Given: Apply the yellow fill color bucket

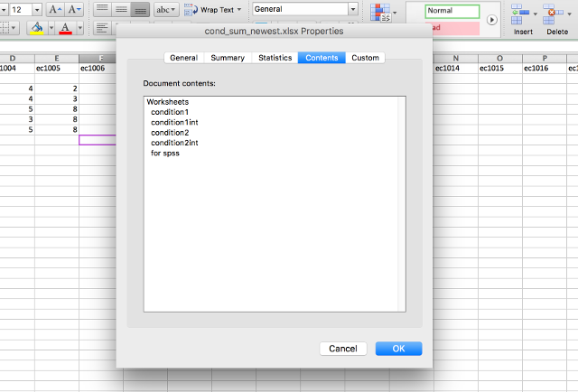Looking at the screenshot, I should 37,28.
